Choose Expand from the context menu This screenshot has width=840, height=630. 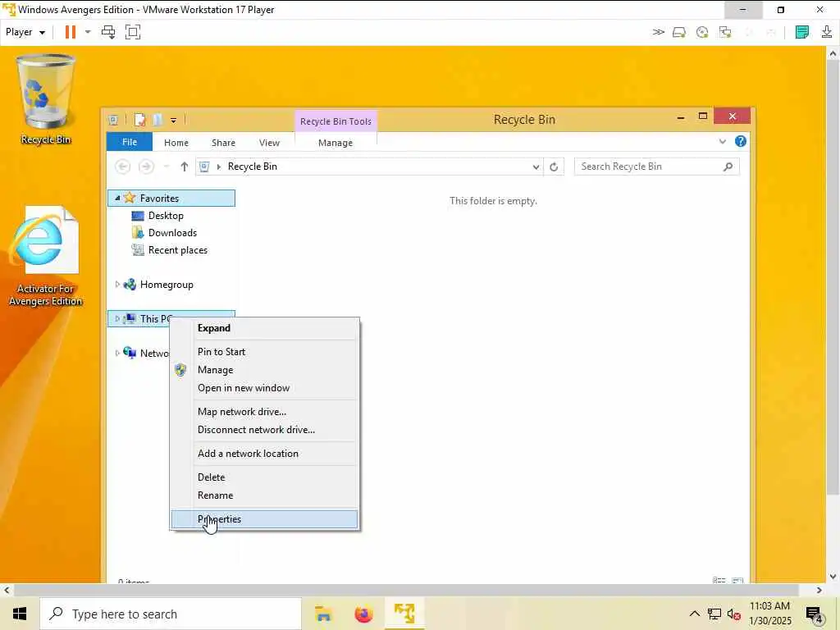[x=264, y=328]
